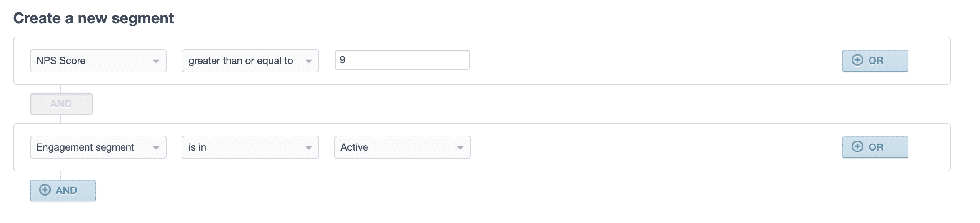Screen dimensions: 980x223
Task: Click the greyed-out AND connector between rules
Action: pos(61,104)
